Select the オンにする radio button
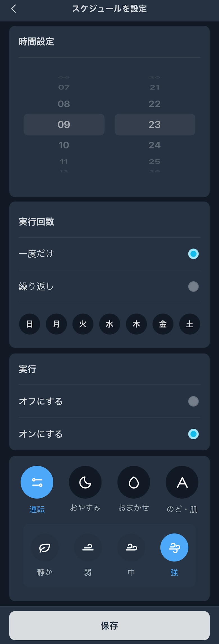Screen dimensions: 219x644 pos(193,434)
